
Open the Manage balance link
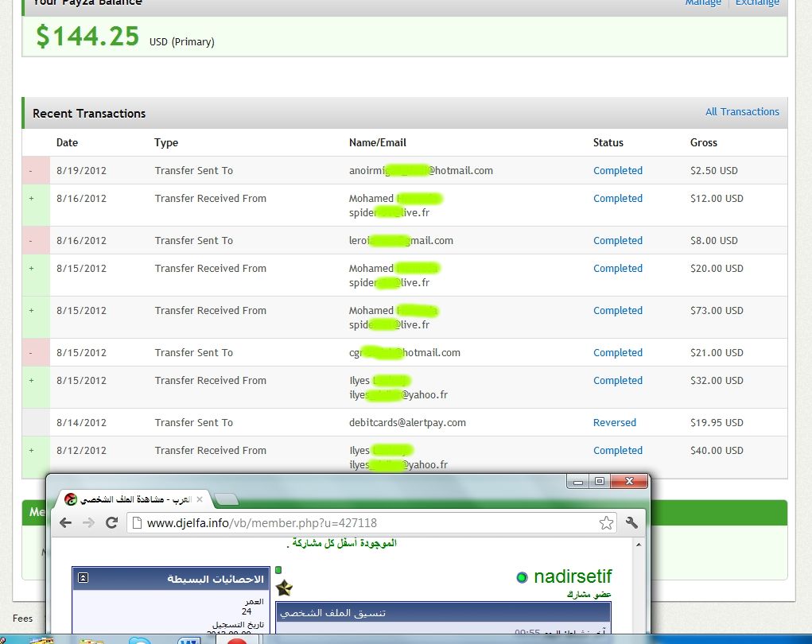[x=703, y=2]
